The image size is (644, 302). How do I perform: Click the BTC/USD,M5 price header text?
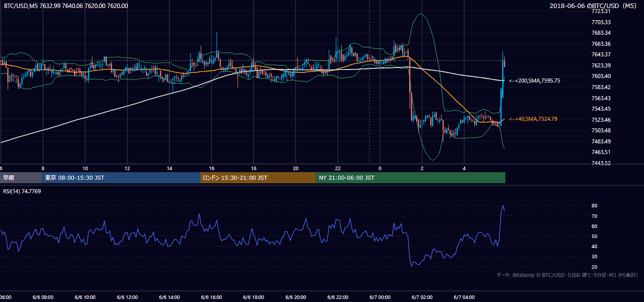point(66,6)
